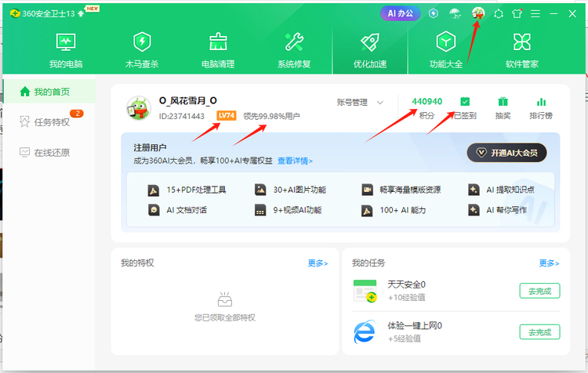Click AI 帮你写作 icon

tap(474, 210)
